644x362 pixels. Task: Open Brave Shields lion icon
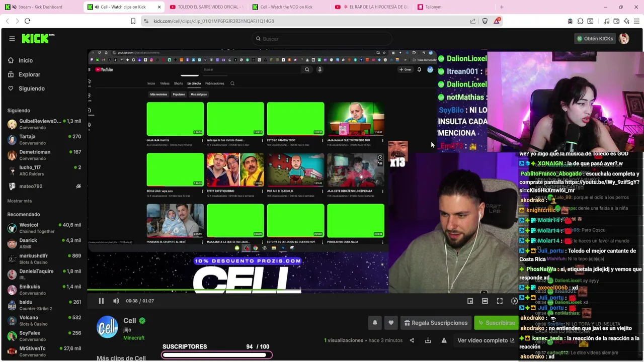[x=485, y=21]
